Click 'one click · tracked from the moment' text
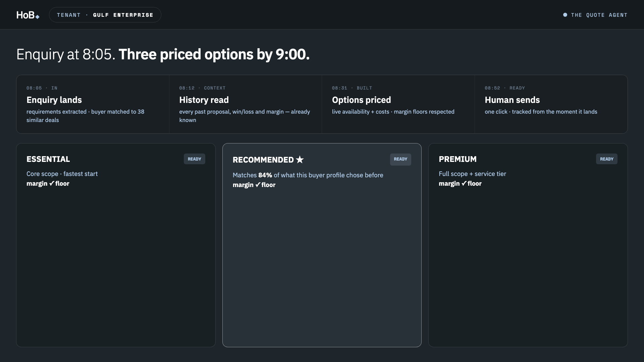 coord(541,112)
